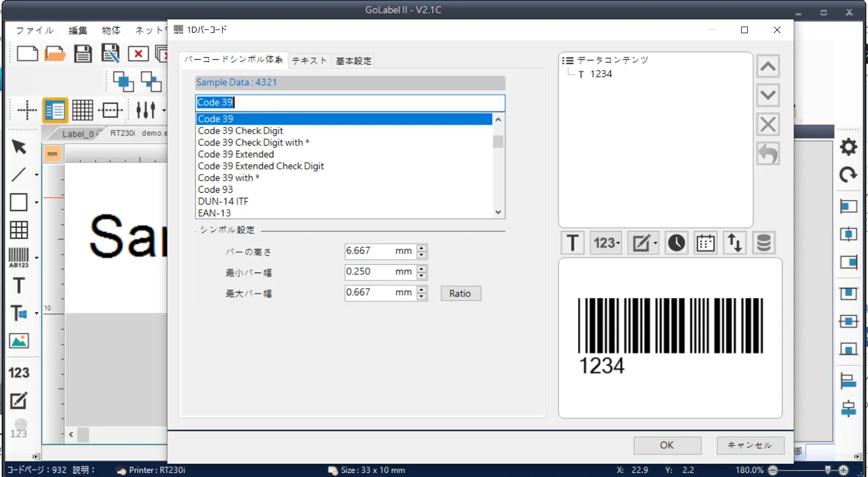Viewport: 868px width, 477px height.
Task: Select the Table grid tool
Action: point(19,230)
